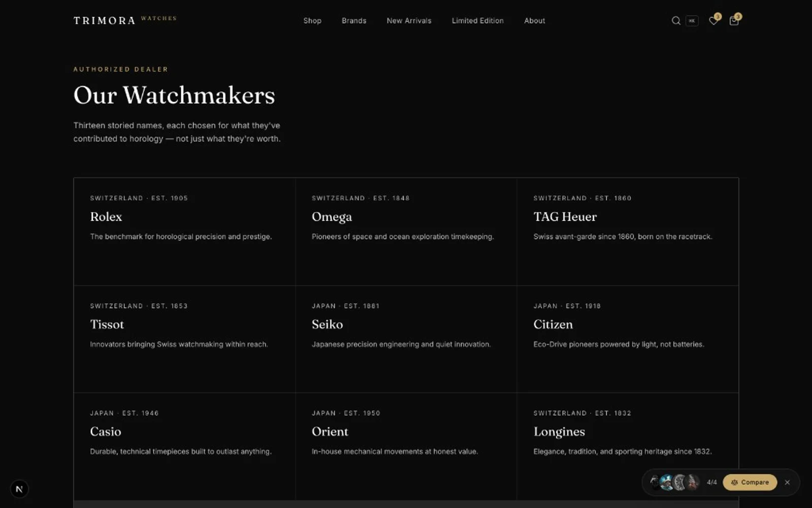Click the third silver watch thumbnail in compare bar
Viewport: 812px width, 508px height.
pyautogui.click(x=680, y=482)
